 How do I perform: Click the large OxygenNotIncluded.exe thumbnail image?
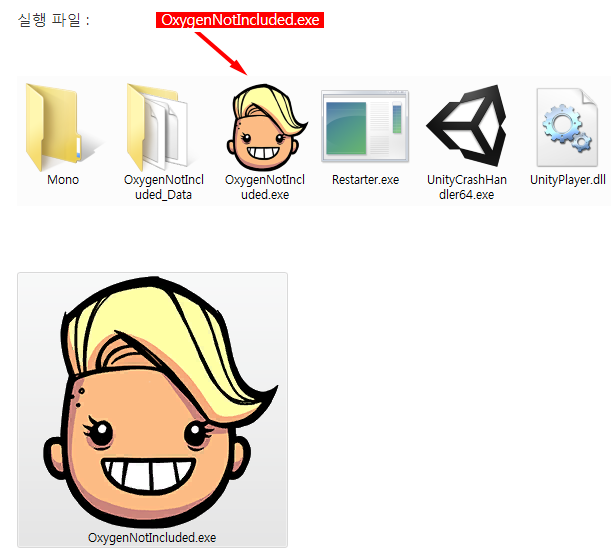coord(160,401)
